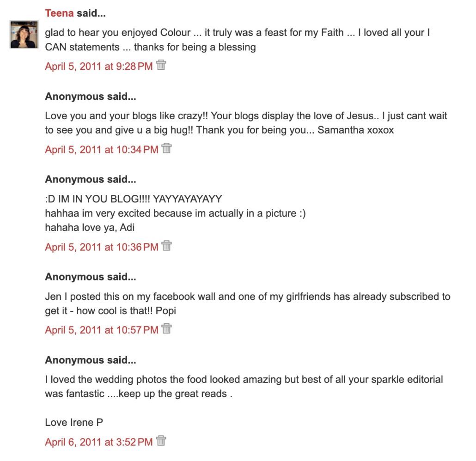Click "Anonymous said..." above the wedding photos comment
This screenshot has width=476, height=461.
(x=91, y=360)
